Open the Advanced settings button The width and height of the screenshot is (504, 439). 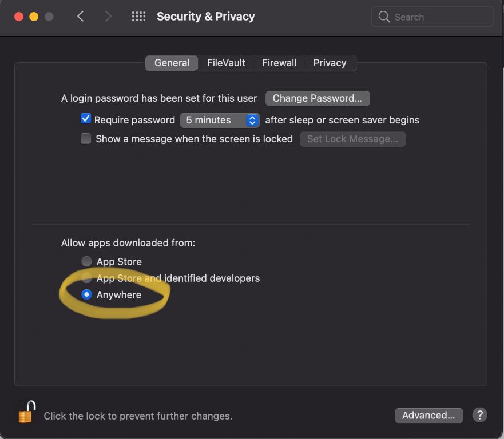(428, 416)
